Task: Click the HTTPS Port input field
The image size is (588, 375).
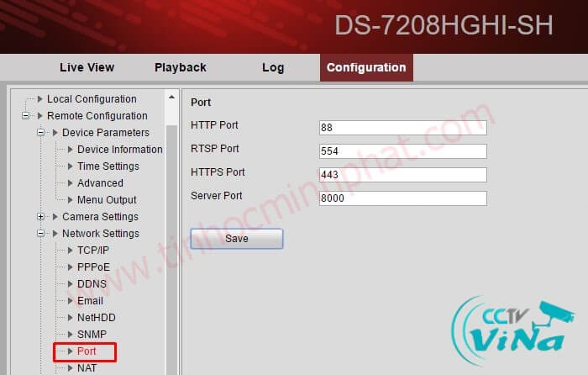Action: tap(402, 175)
